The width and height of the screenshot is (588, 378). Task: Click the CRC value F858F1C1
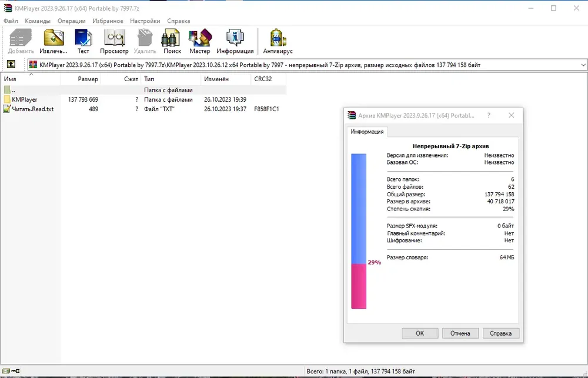pos(266,109)
